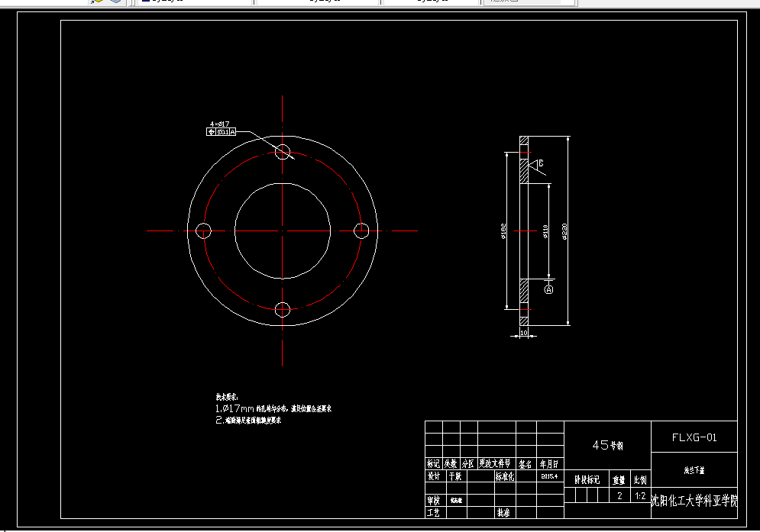Pick the datum A circle symbol

548,289
